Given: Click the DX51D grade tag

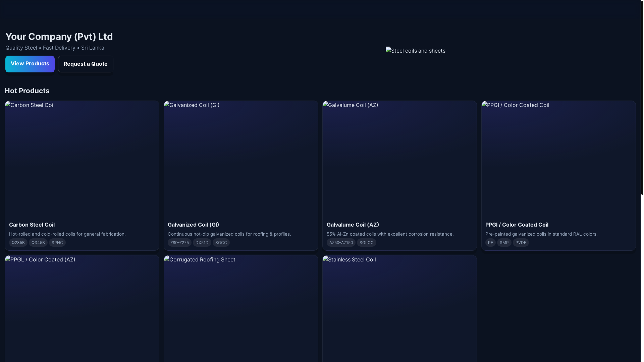Looking at the screenshot, I should 202,243.
